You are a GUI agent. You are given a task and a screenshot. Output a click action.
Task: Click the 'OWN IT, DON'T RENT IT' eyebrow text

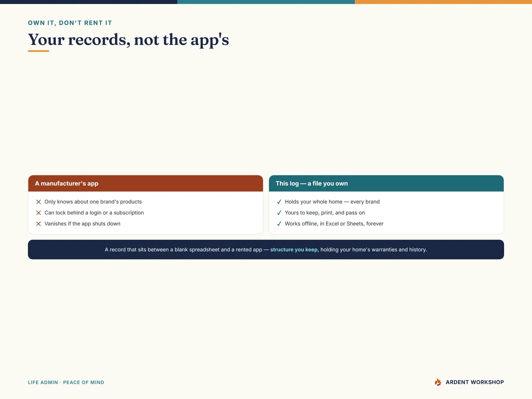(x=70, y=23)
